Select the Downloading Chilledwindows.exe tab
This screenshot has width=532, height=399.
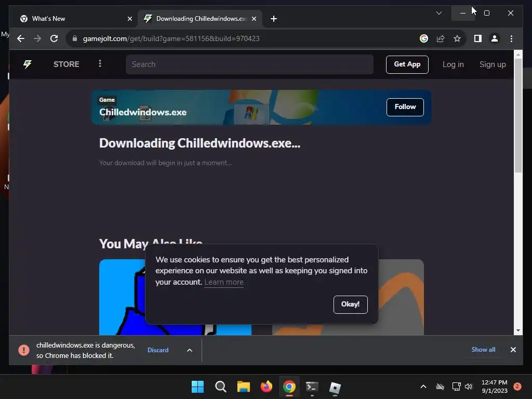[x=200, y=19]
